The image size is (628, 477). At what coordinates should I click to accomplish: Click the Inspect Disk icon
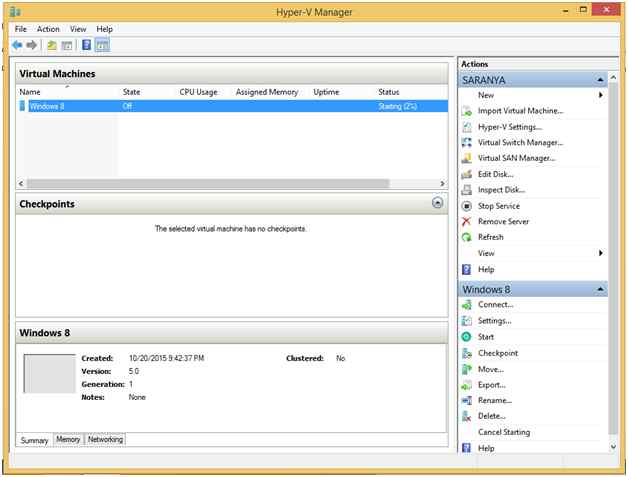point(467,190)
